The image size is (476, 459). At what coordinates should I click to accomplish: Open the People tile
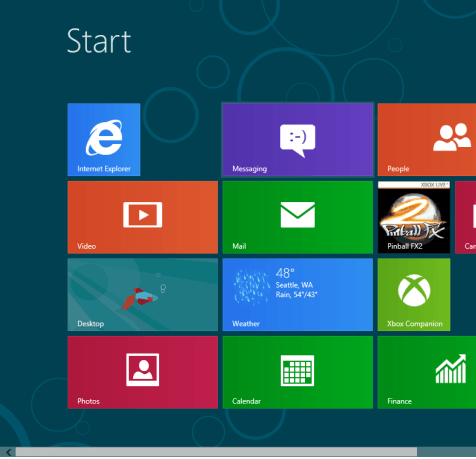pyautogui.click(x=427, y=139)
